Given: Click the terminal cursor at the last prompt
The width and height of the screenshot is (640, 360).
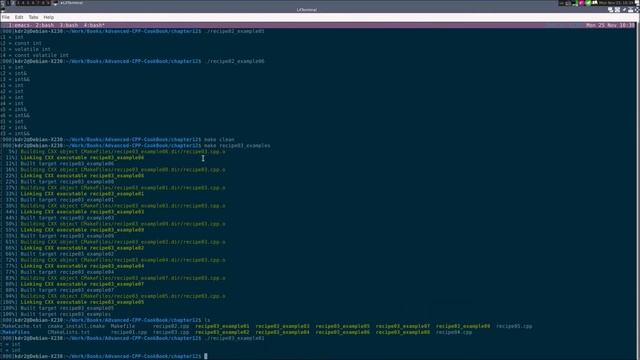Looking at the screenshot, I should [x=206, y=356].
